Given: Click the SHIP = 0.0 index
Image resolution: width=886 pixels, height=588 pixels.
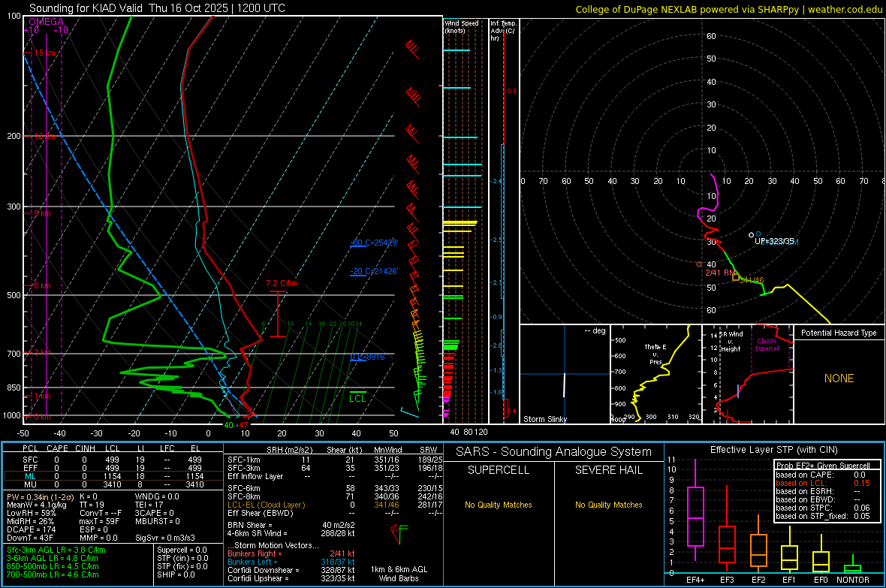Looking at the screenshot, I should 176,574.
